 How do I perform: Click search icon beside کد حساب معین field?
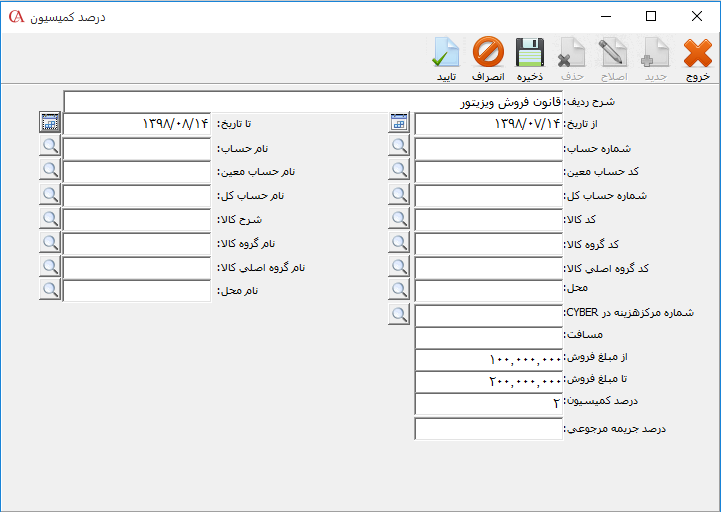[x=399, y=170]
